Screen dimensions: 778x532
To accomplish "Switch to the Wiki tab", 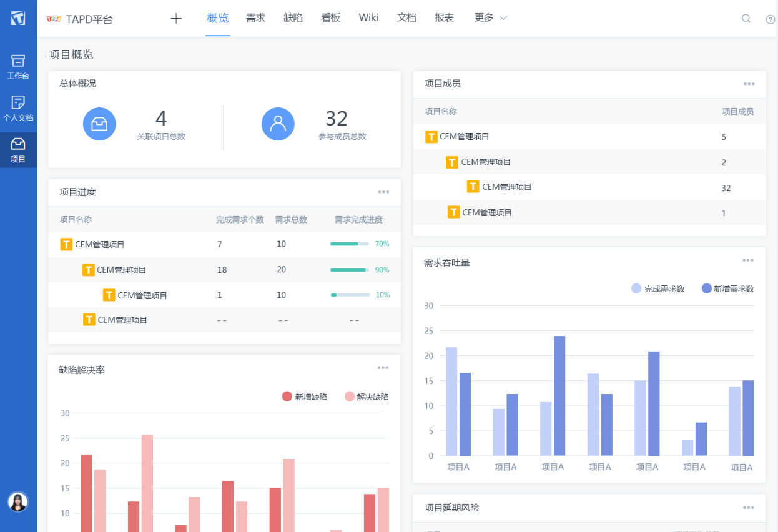I will [x=368, y=17].
